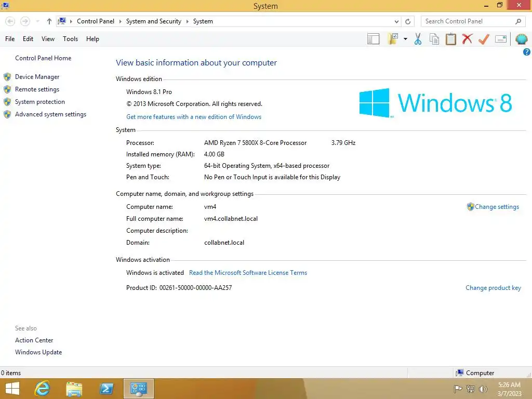Go up one level with Up arrow
The height and width of the screenshot is (399, 532).
(x=49, y=21)
